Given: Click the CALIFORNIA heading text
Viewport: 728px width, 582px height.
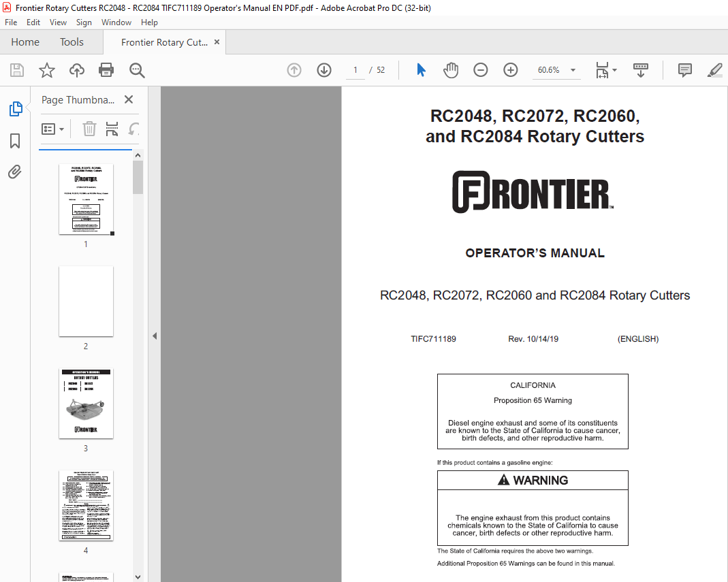Looking at the screenshot, I should [x=533, y=385].
